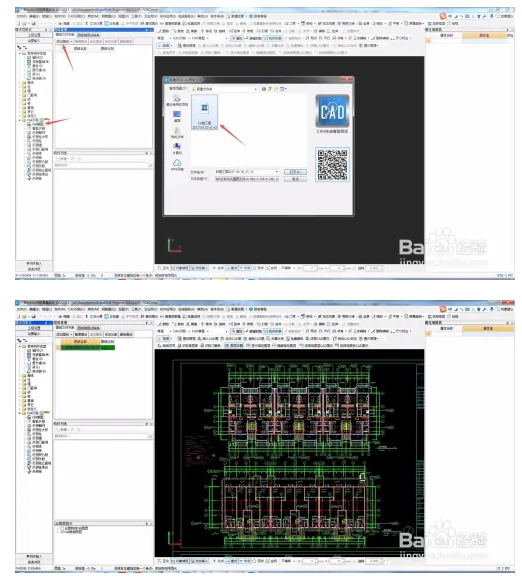This screenshot has width=522, height=582.
Task: Open the 文件 menu in upper screenshot
Action: tap(22, 16)
